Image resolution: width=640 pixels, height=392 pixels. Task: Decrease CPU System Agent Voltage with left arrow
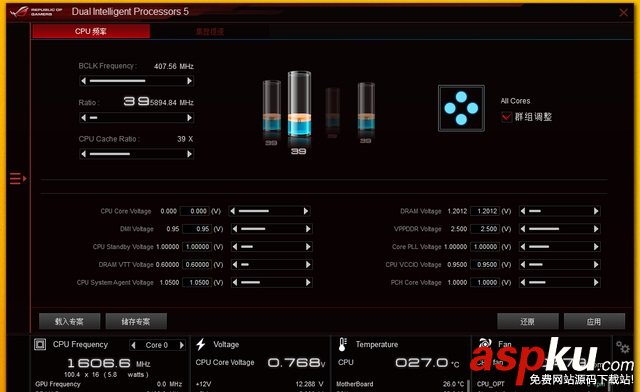click(235, 283)
